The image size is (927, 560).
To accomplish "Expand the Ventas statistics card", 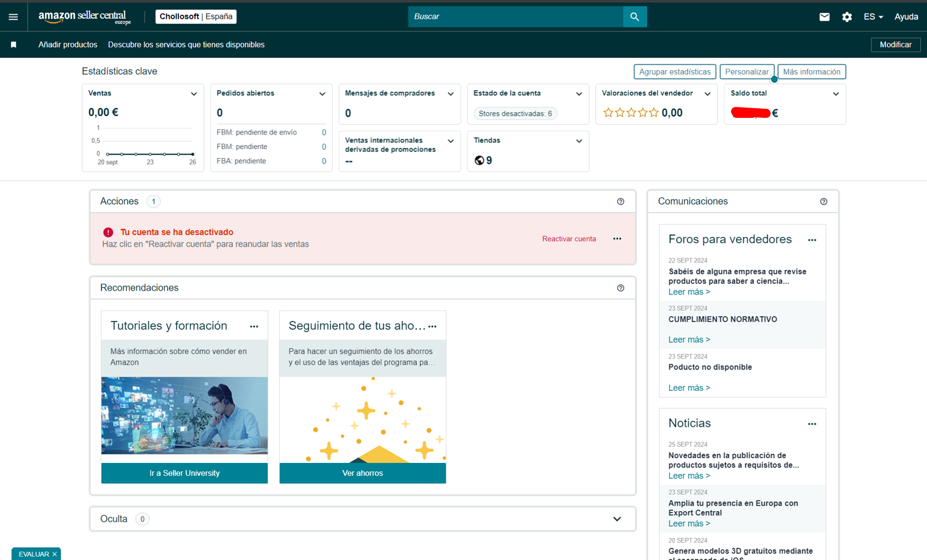I will pyautogui.click(x=194, y=94).
